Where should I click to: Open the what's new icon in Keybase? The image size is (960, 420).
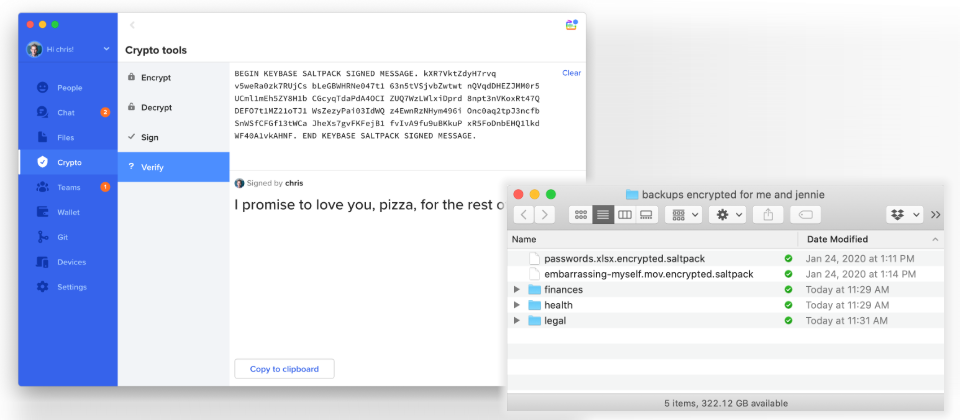tap(571, 25)
